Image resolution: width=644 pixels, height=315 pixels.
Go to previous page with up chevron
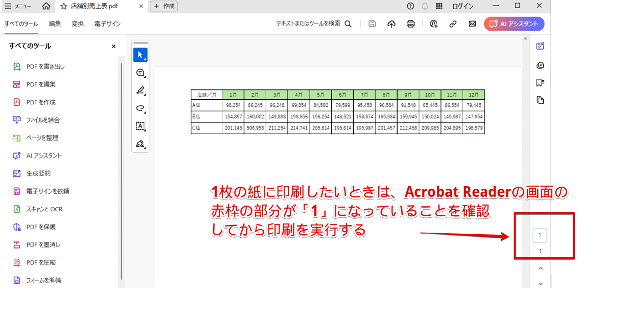pyautogui.click(x=541, y=268)
